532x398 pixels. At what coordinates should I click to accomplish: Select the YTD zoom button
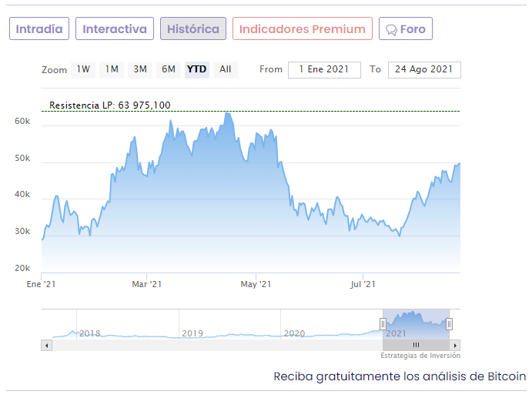[x=197, y=69]
